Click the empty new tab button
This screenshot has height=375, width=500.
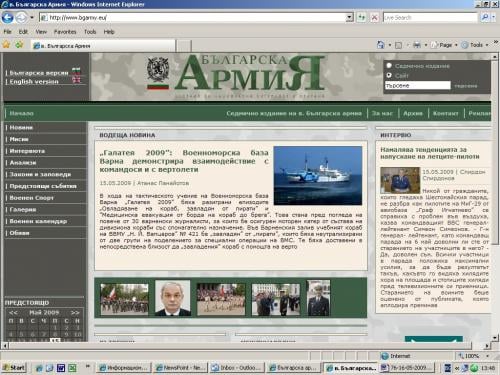(183, 46)
